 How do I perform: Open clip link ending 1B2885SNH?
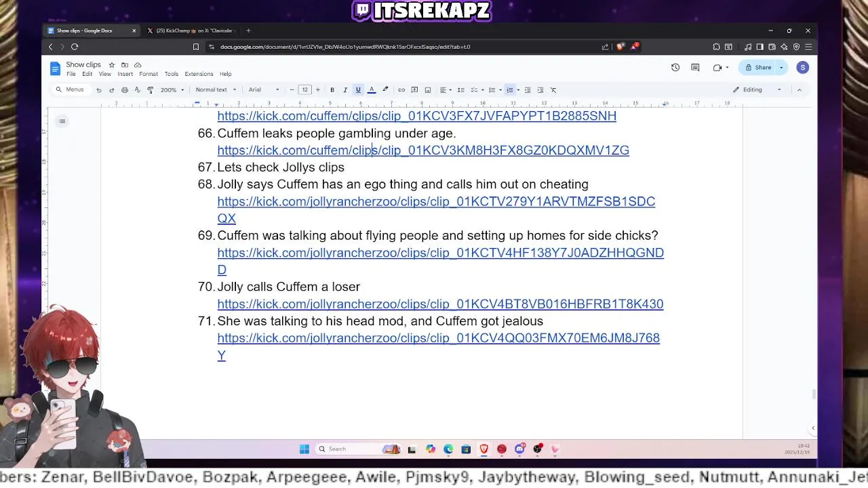(416, 116)
